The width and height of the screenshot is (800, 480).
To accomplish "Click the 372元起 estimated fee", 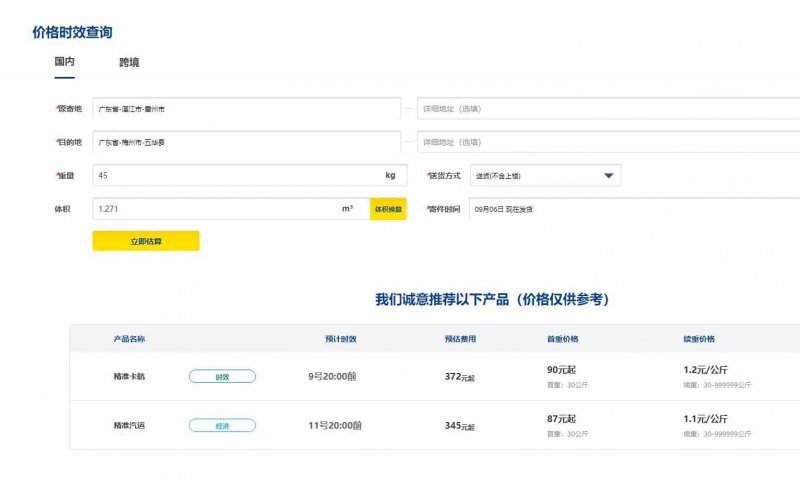I will [460, 377].
